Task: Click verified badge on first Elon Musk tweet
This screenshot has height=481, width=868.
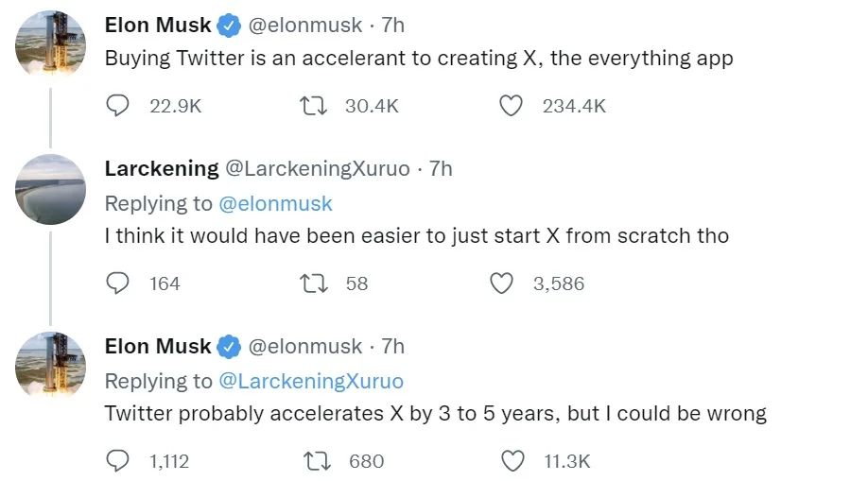Action: pyautogui.click(x=229, y=26)
